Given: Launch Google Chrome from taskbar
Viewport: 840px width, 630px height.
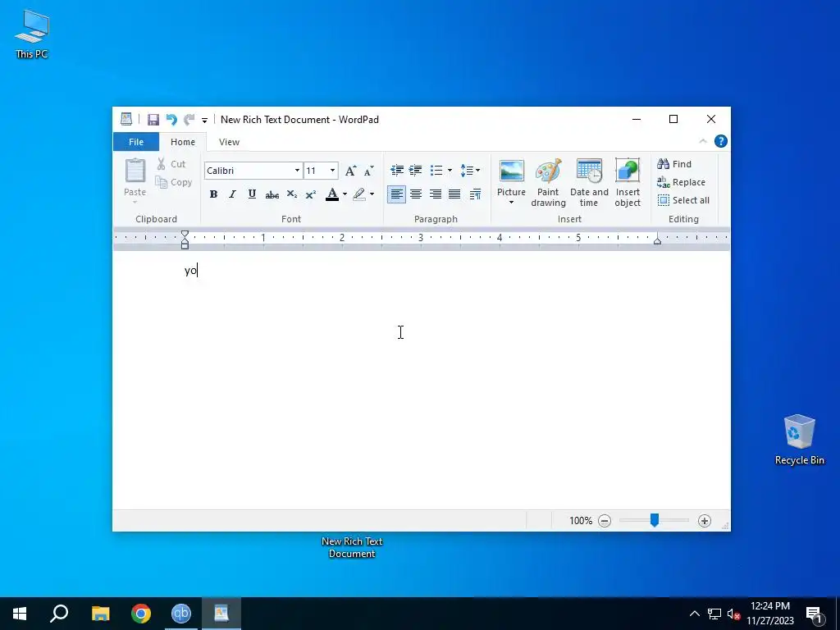Looking at the screenshot, I should (x=141, y=614).
